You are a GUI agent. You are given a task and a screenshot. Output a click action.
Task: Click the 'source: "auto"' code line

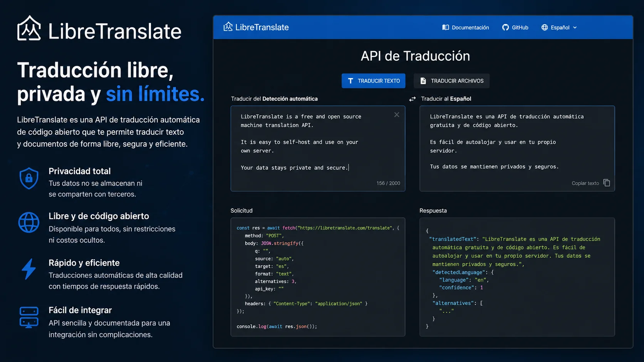click(x=274, y=259)
